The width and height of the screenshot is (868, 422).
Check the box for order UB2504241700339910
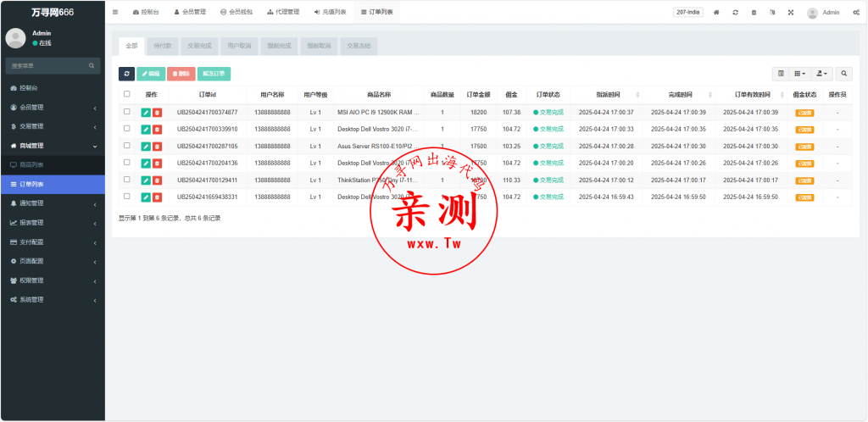(x=127, y=128)
